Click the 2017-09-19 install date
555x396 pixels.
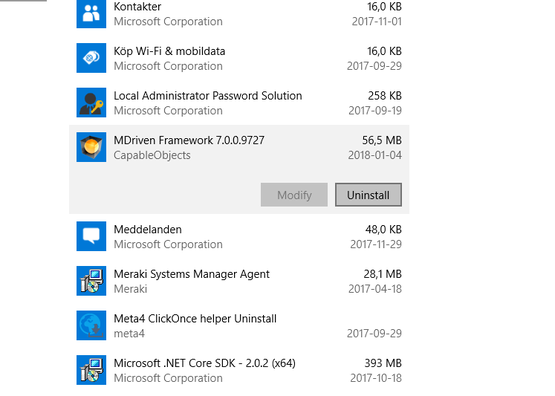pos(375,111)
